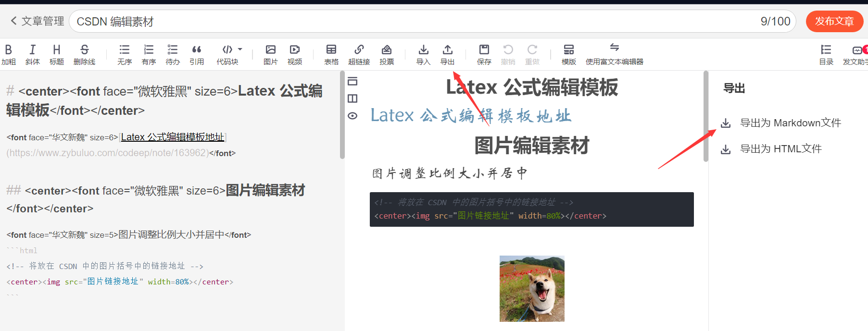Insert ordered list (有序)
The width and height of the screenshot is (868, 331).
pos(149,54)
